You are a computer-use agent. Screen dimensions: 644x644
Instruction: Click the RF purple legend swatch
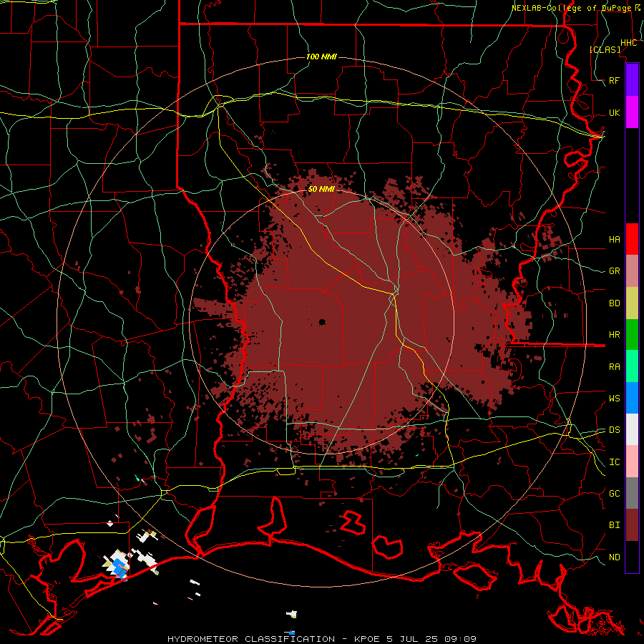pyautogui.click(x=632, y=80)
